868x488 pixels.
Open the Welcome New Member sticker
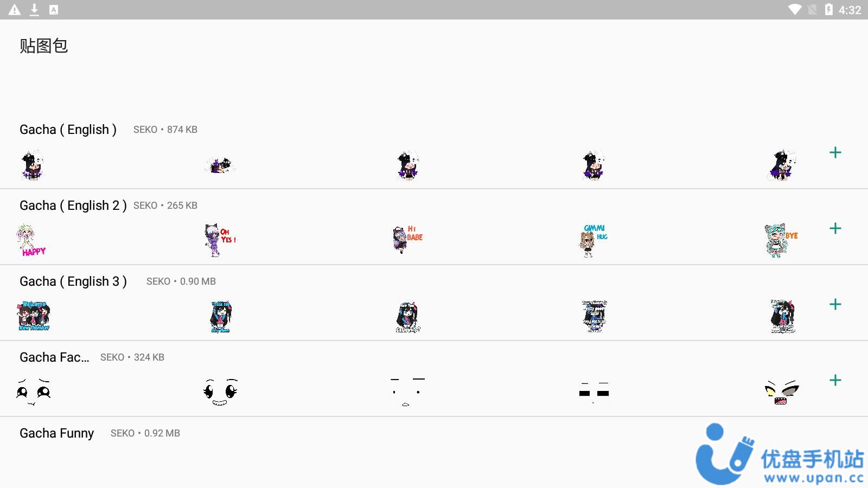tap(34, 316)
